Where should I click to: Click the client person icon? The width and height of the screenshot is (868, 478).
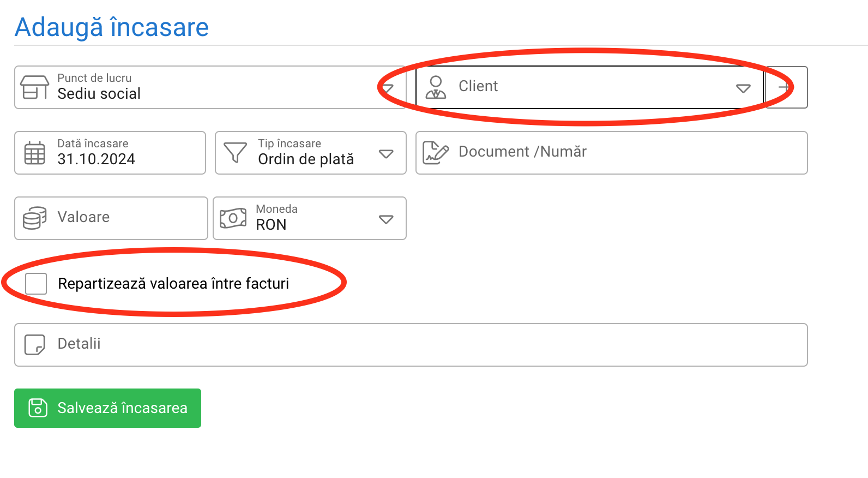(x=436, y=87)
